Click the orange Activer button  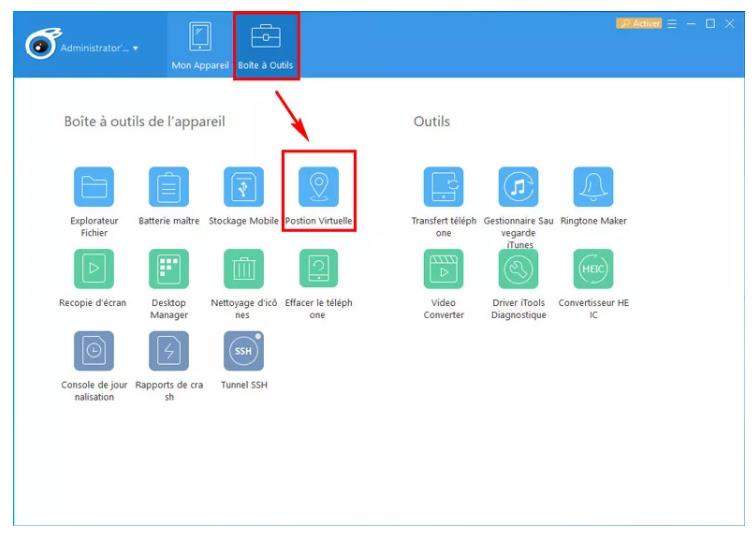pyautogui.click(x=639, y=23)
